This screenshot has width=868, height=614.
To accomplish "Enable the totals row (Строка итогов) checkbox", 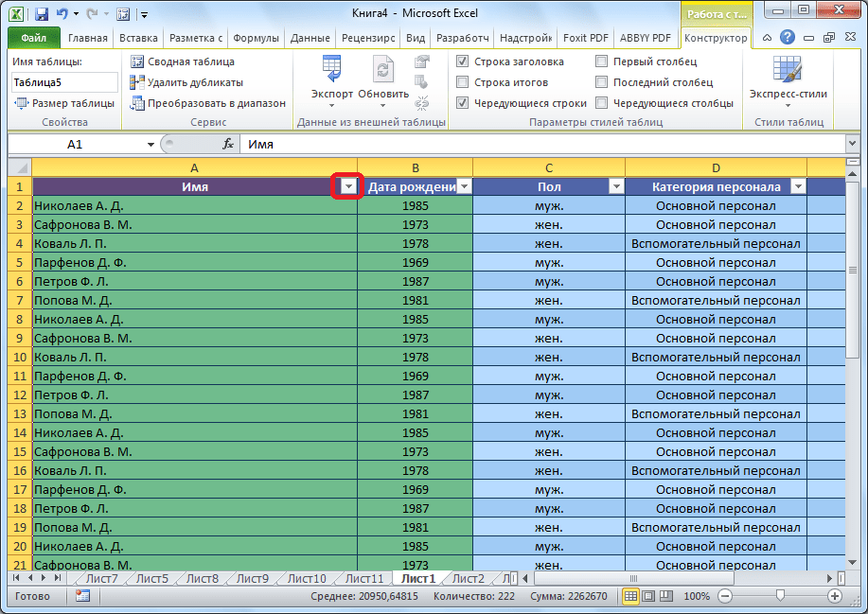I will click(462, 82).
